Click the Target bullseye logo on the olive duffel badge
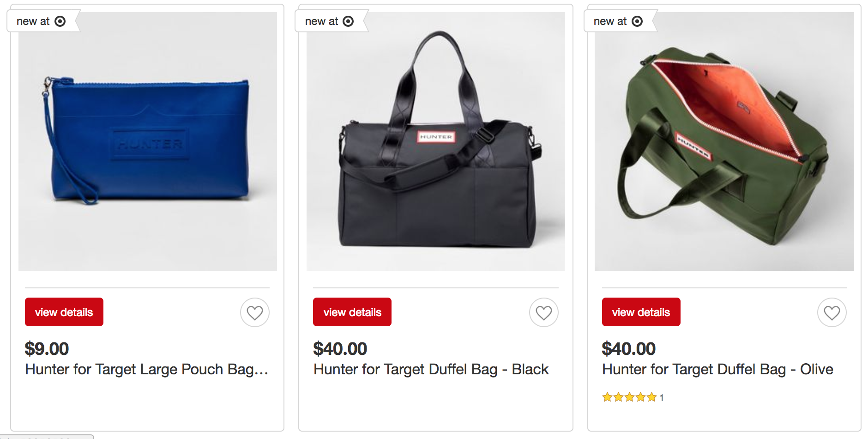Viewport: 868px width, 439px height. coord(637,21)
